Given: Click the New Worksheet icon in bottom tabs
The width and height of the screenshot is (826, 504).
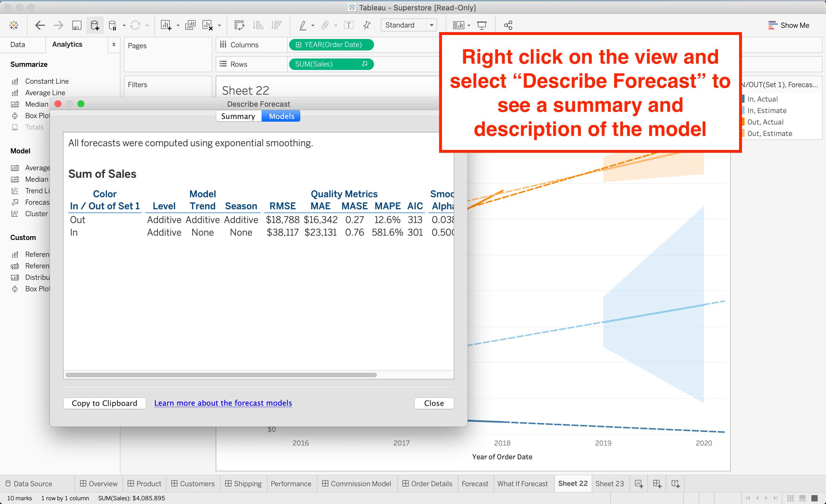Looking at the screenshot, I should [639, 484].
